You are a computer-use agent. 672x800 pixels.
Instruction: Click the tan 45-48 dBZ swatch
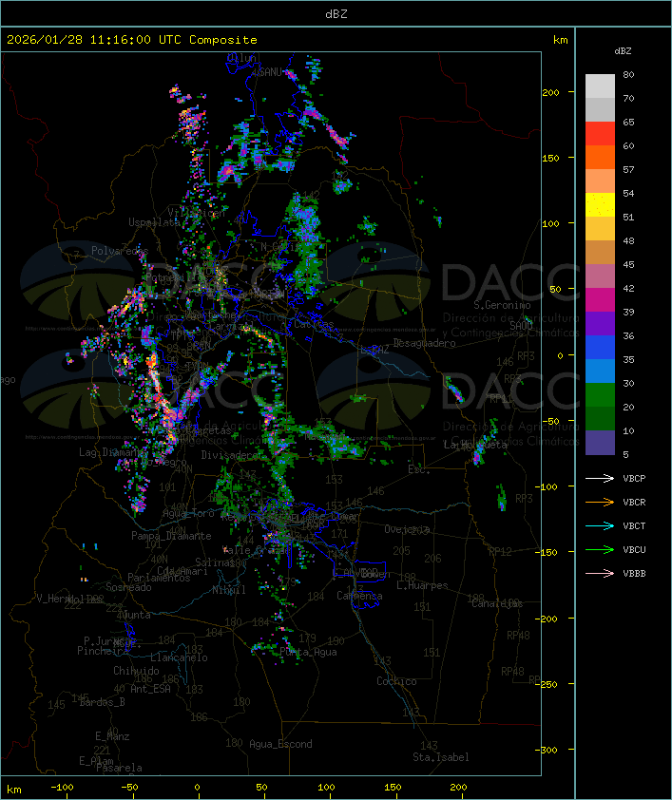click(x=600, y=253)
